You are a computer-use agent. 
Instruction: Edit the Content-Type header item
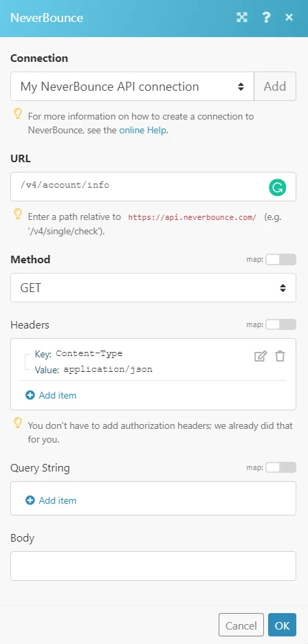(x=261, y=356)
